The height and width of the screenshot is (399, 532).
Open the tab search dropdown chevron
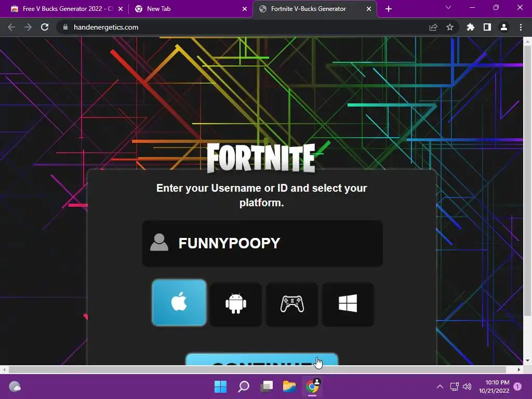click(448, 7)
